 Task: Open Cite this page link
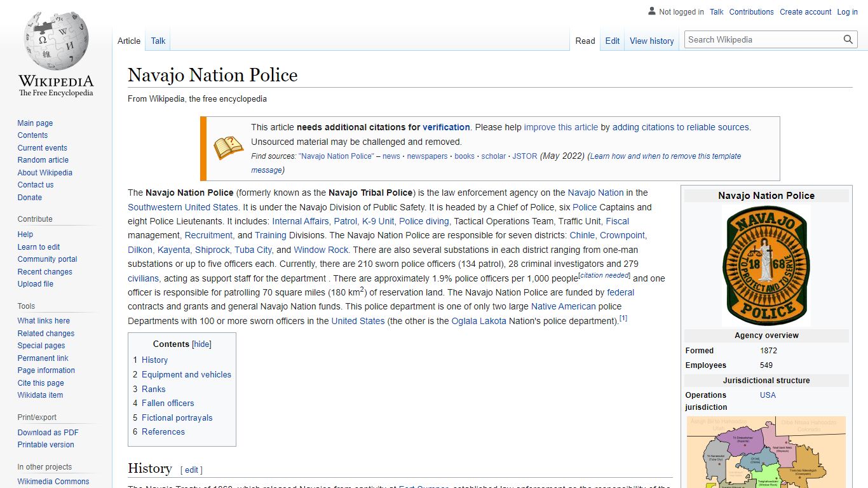tap(41, 383)
